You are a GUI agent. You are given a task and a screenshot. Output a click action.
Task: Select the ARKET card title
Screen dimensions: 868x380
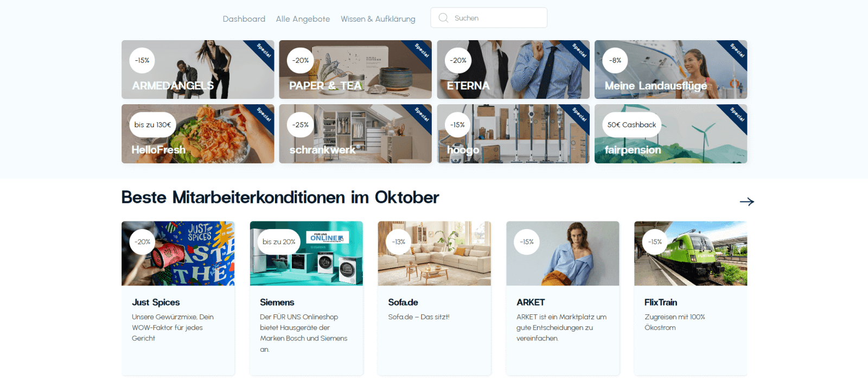click(x=531, y=302)
